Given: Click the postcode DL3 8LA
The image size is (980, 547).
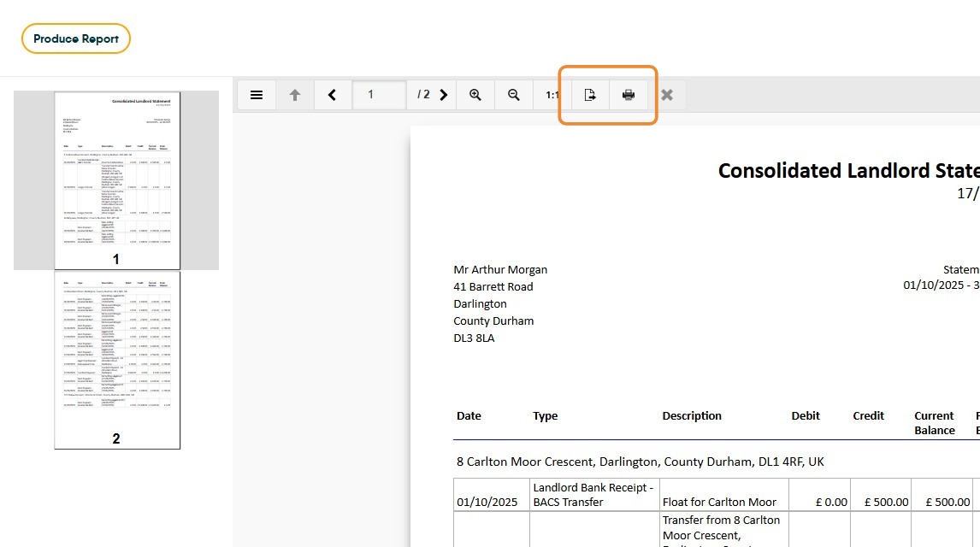Looking at the screenshot, I should (x=474, y=338).
